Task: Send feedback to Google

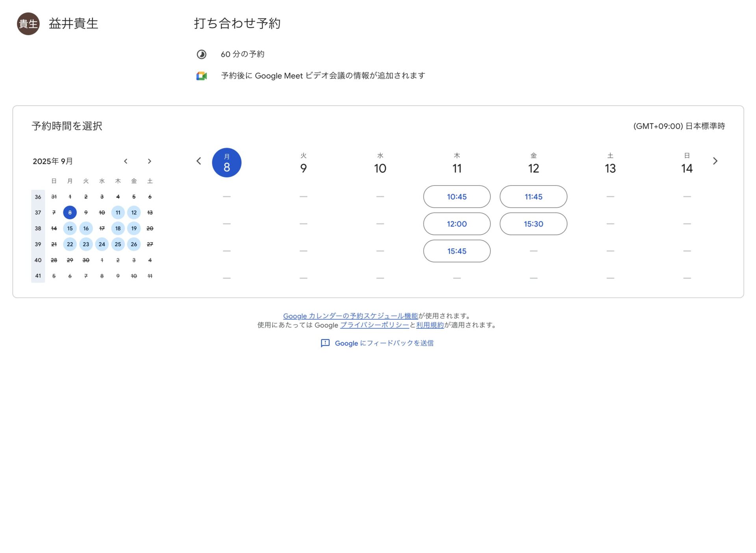Action: click(x=384, y=343)
